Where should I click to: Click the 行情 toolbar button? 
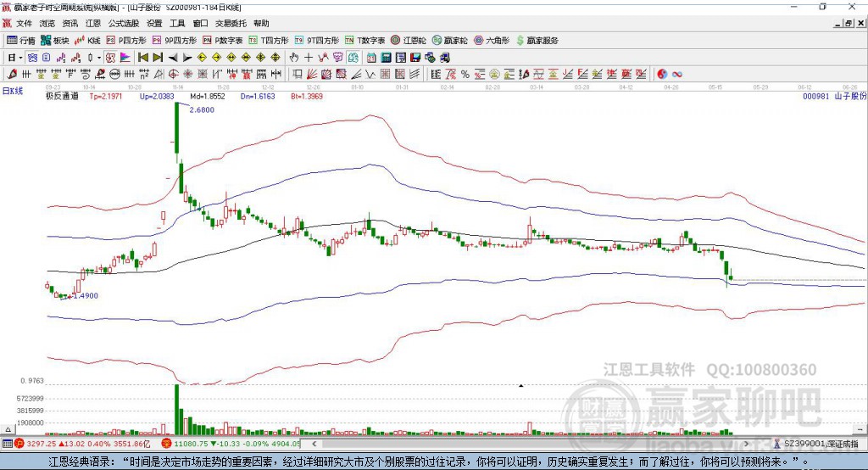[21, 41]
